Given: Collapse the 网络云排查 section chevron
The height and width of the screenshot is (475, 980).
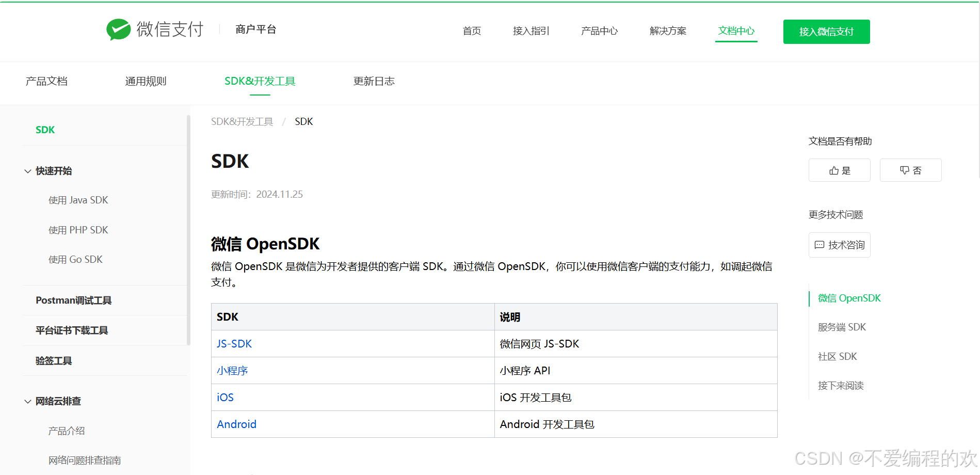Looking at the screenshot, I should (28, 401).
